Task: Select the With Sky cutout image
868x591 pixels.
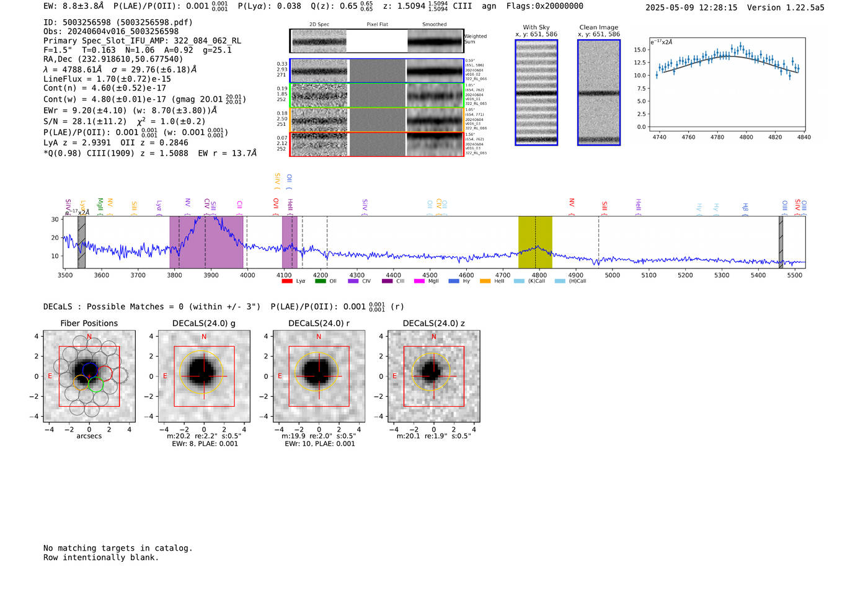Action: [536, 92]
